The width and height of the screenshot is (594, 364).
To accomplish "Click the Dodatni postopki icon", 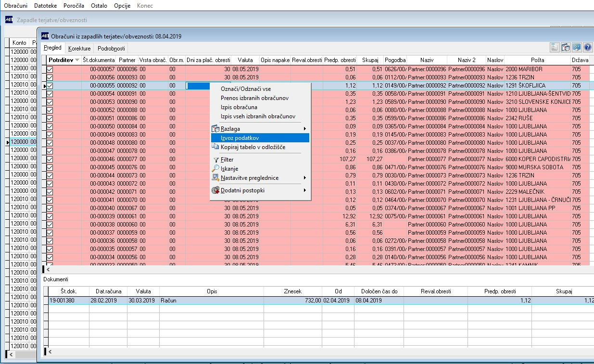I will (x=216, y=190).
